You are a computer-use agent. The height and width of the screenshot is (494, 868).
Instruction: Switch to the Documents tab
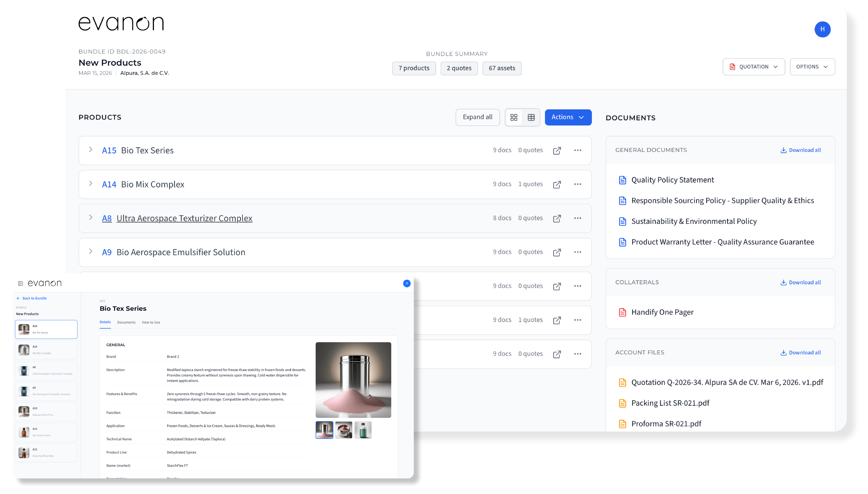126,322
